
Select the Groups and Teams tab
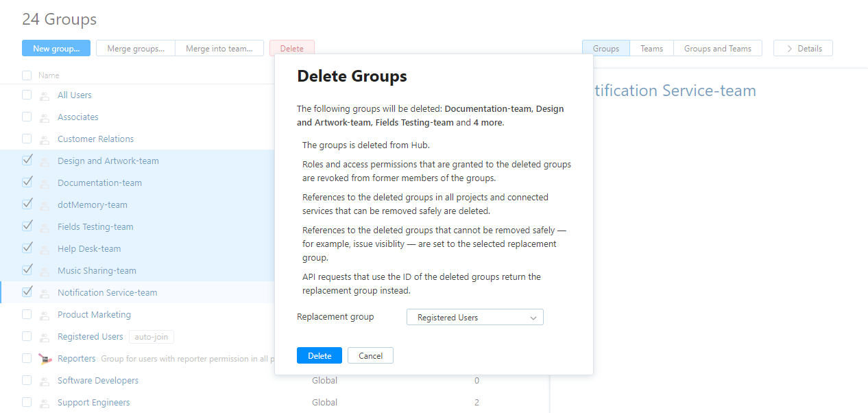pos(717,49)
